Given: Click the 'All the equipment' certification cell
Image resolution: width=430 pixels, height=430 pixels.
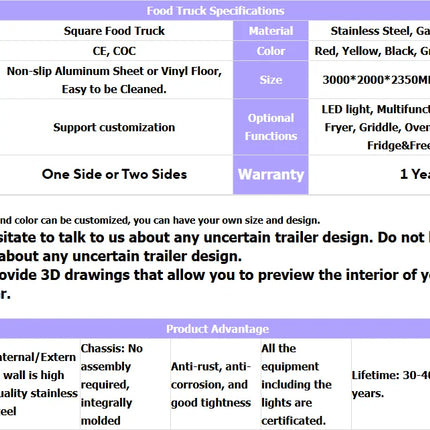Looking at the screenshot, I should pyautogui.click(x=306, y=384).
